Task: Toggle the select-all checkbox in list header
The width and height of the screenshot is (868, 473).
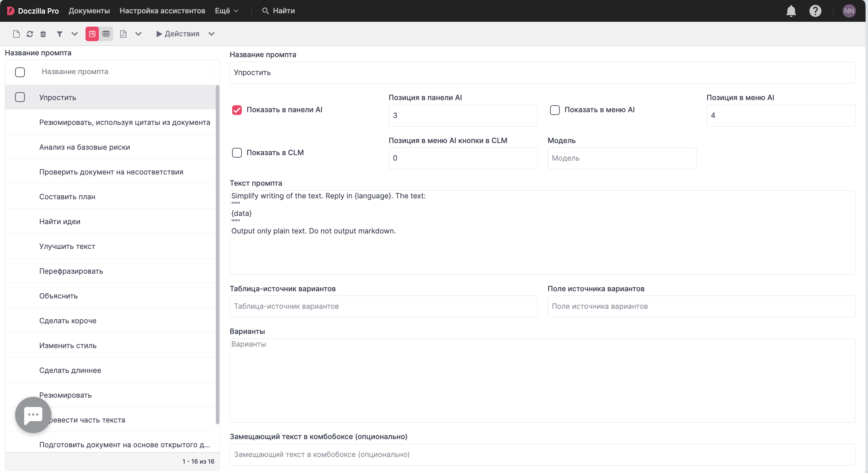Action: coord(20,72)
